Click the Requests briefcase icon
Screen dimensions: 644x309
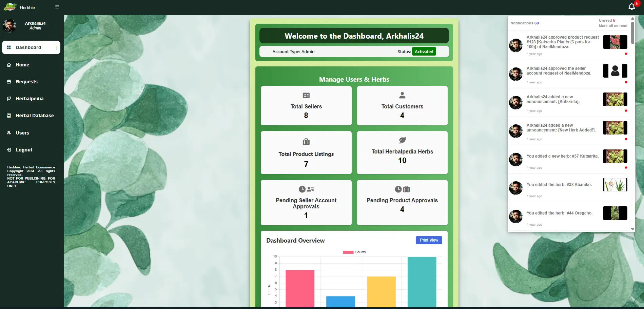tap(9, 82)
